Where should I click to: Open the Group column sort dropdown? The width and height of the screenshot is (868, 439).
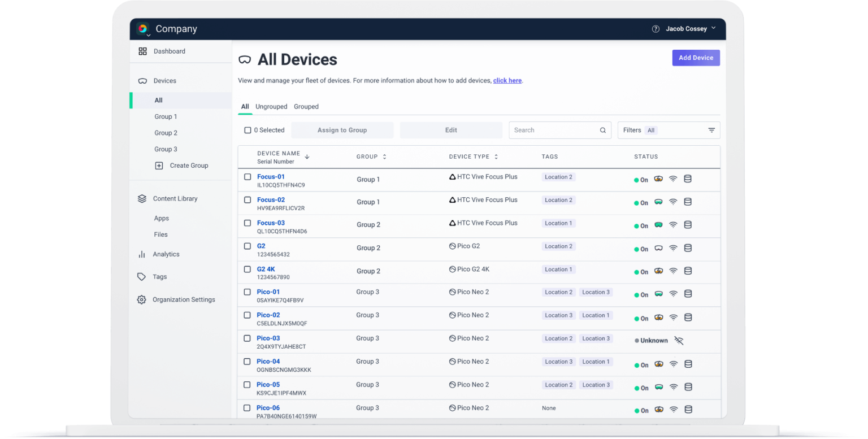click(385, 157)
